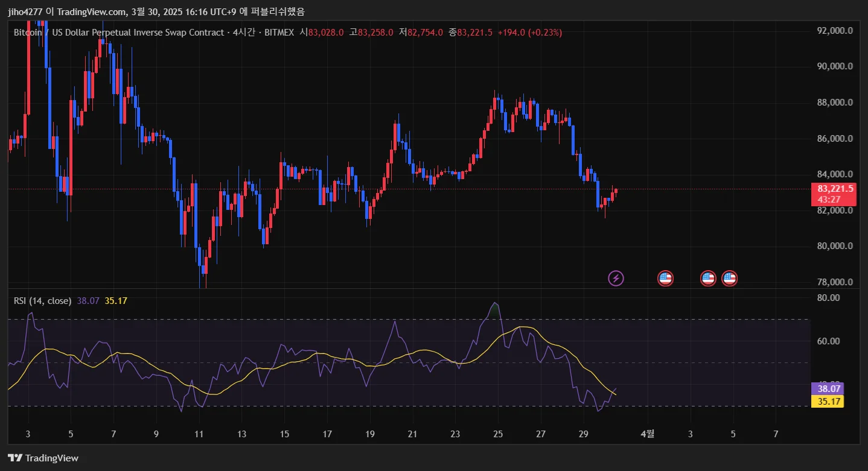Click the middle US flag economic event icon
Image resolution: width=868 pixels, height=471 pixels.
(x=708, y=278)
